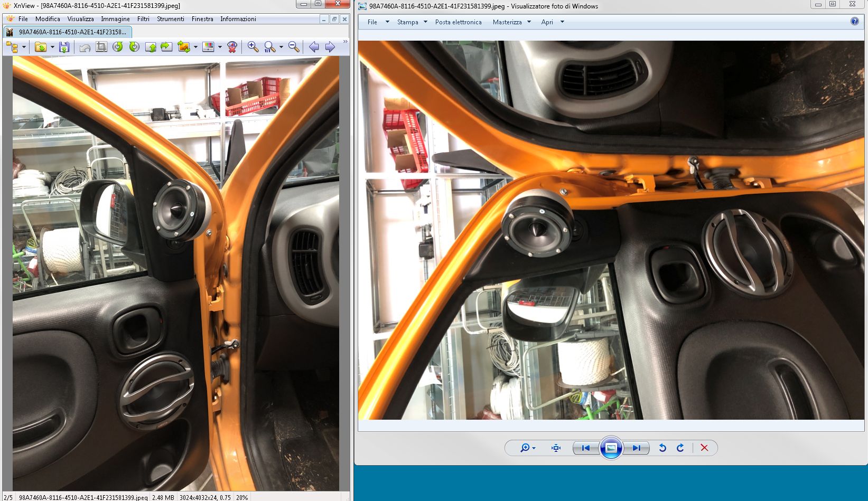Click the undo arrow in XnView toolbar
868x501 pixels.
click(85, 47)
